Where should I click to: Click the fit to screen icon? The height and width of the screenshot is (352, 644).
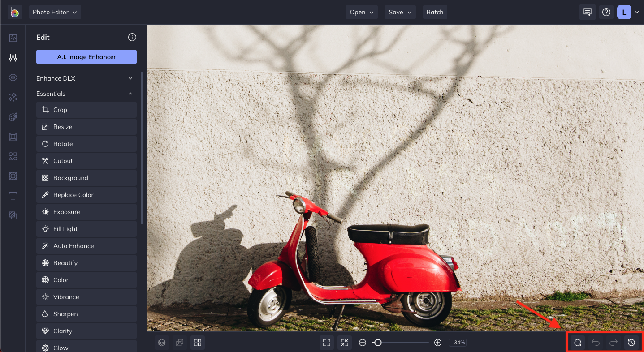[x=327, y=343]
